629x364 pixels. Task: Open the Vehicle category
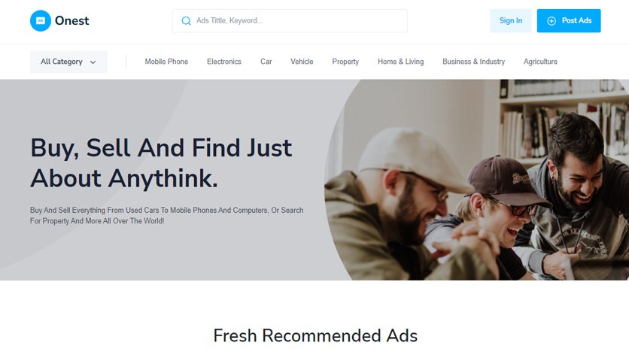click(302, 62)
